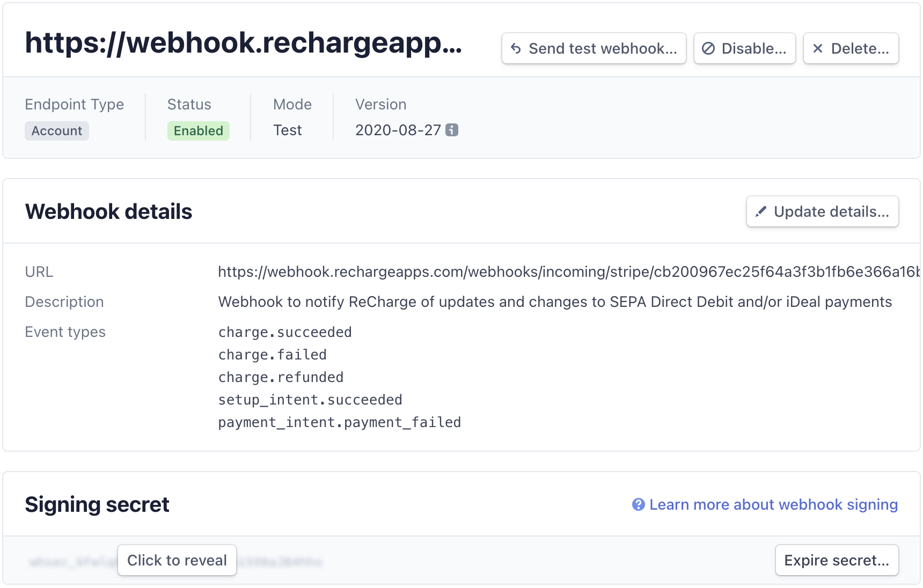Open Update details dialog

pyautogui.click(x=822, y=211)
